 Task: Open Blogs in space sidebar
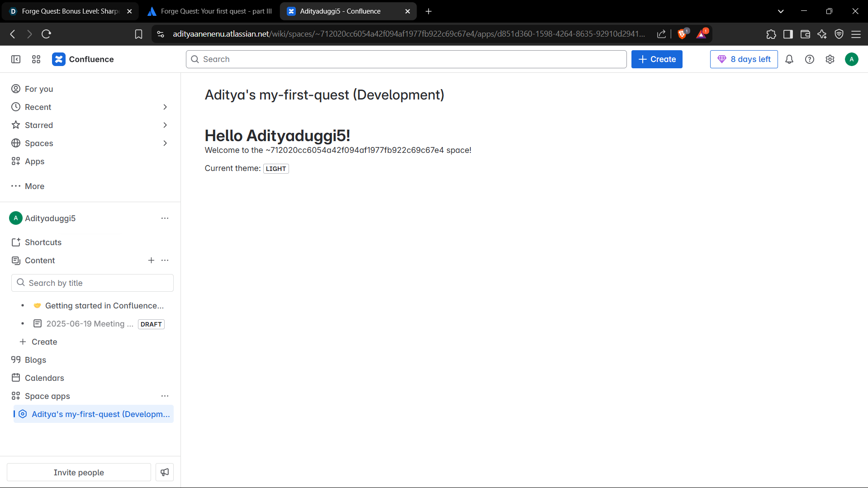tap(35, 360)
